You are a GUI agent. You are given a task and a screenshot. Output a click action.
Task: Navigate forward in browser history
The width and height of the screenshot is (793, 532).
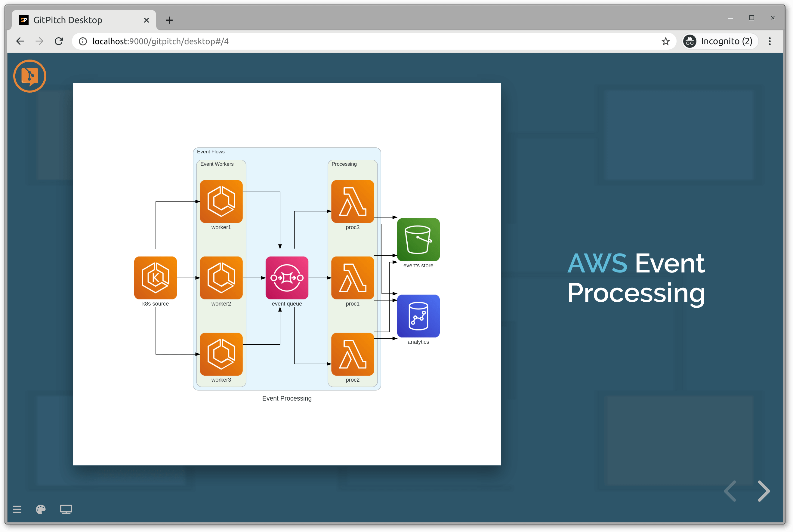click(39, 41)
